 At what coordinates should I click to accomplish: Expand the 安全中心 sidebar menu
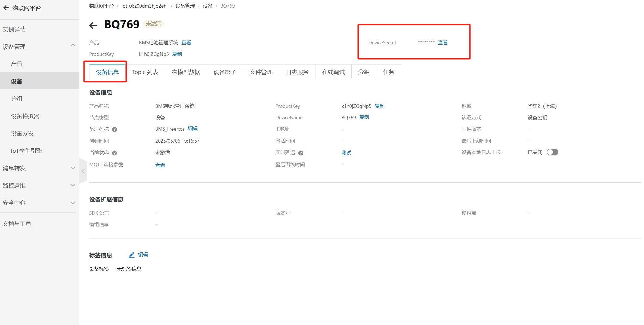[73, 203]
